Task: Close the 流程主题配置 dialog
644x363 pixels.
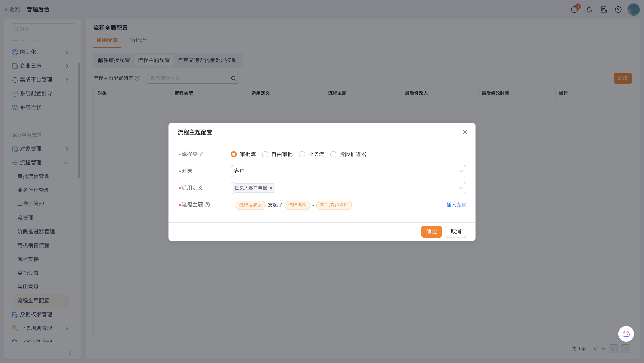Action: point(465,132)
